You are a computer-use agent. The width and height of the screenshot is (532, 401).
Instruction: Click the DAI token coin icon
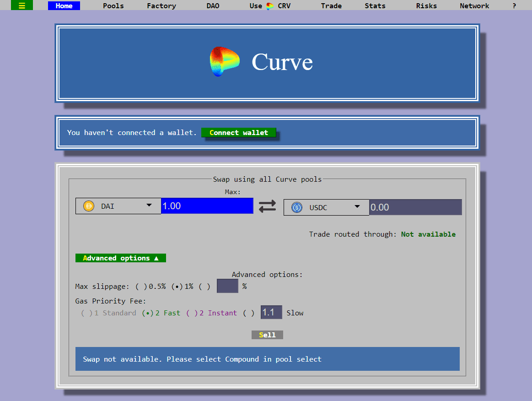pyautogui.click(x=88, y=206)
